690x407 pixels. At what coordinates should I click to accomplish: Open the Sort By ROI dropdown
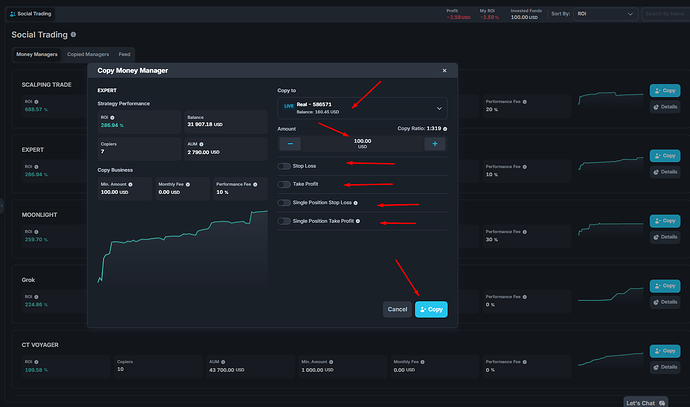point(605,14)
